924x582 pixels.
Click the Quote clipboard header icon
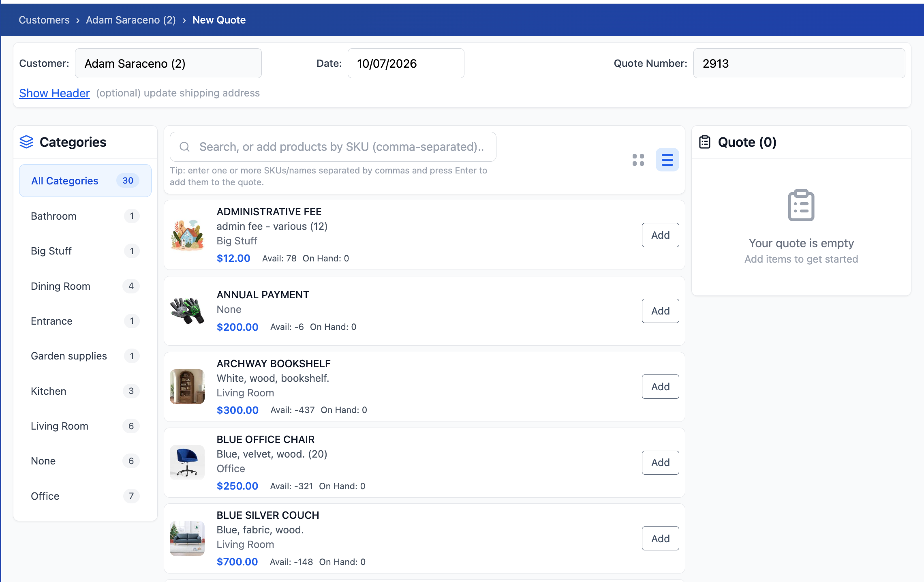[705, 142]
